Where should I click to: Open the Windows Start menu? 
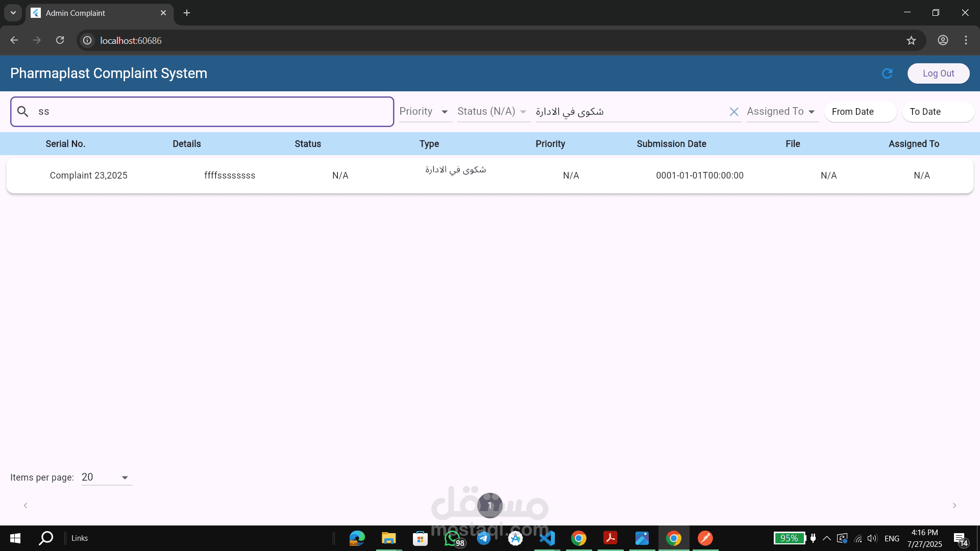(x=15, y=538)
